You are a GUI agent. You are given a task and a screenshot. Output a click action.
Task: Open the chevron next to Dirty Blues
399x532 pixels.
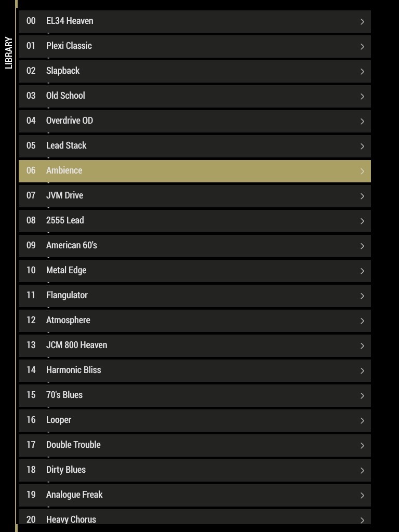tap(362, 470)
